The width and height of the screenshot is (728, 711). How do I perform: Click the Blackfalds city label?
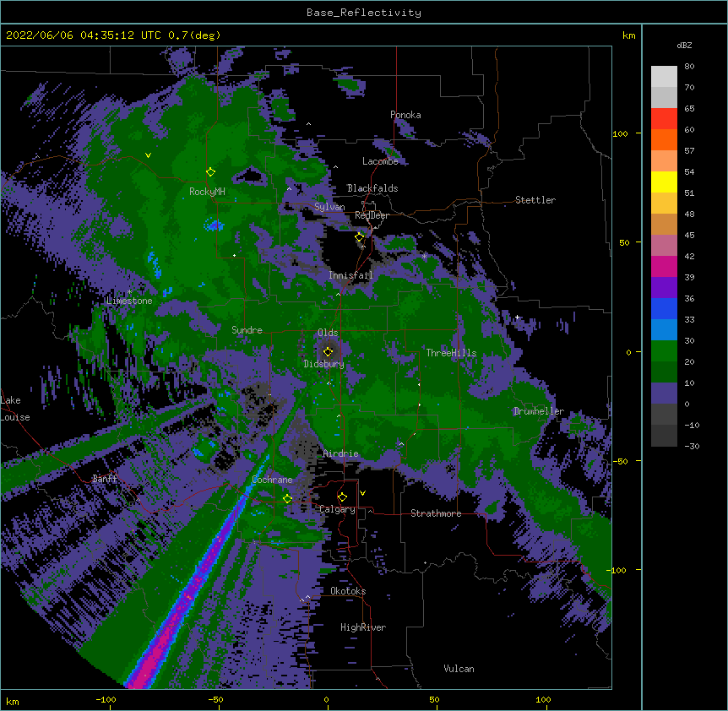point(372,188)
